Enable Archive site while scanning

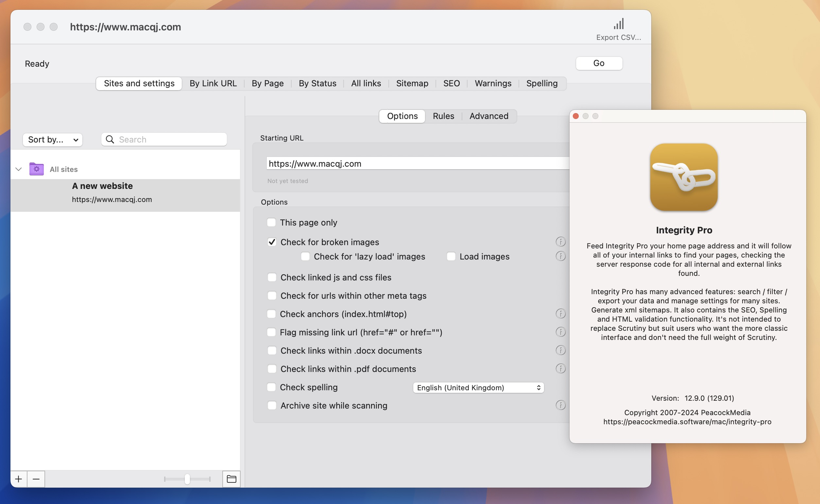tap(272, 406)
